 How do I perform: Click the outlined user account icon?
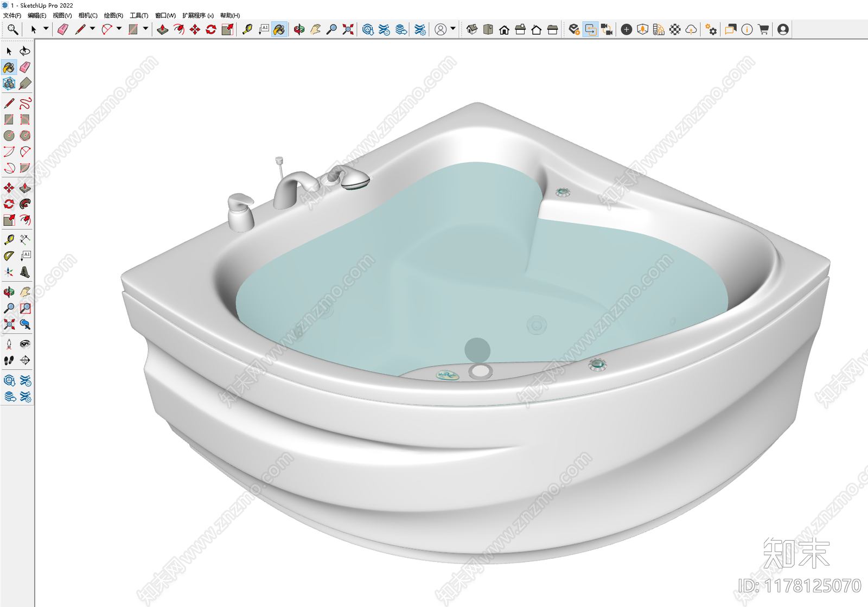(x=441, y=29)
